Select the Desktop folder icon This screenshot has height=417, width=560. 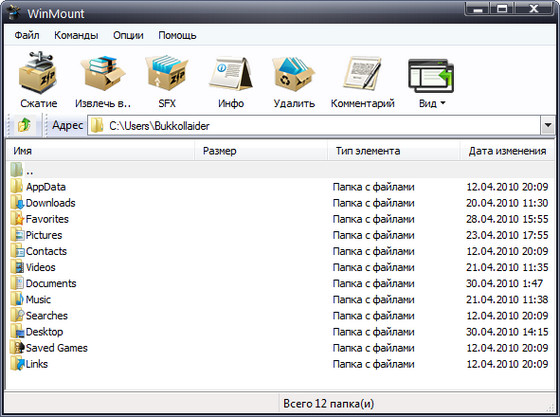[x=17, y=331]
